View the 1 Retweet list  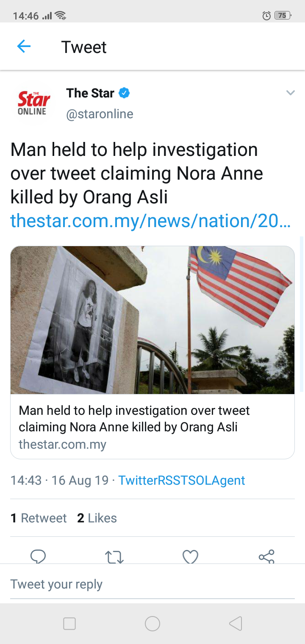[x=39, y=518]
